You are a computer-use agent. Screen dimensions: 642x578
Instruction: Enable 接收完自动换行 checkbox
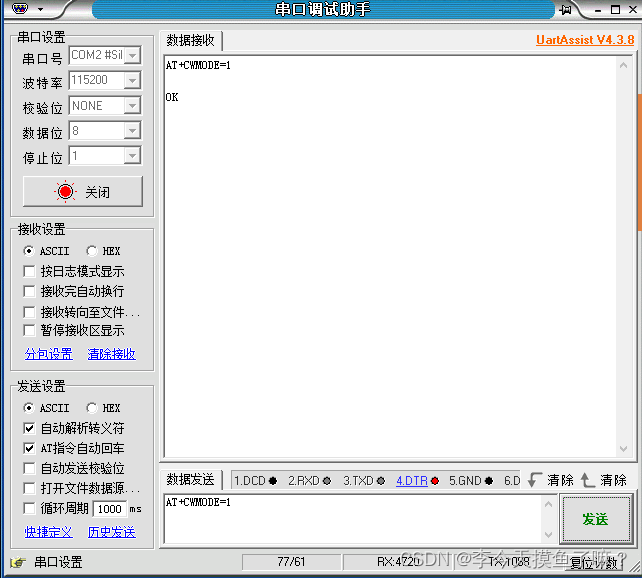pos(29,291)
